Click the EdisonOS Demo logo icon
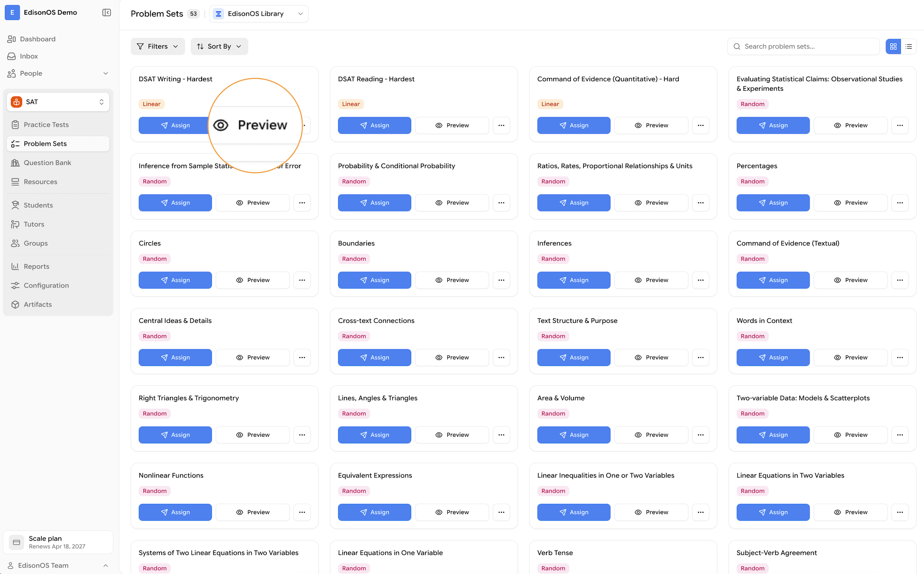Image resolution: width=924 pixels, height=574 pixels. [x=12, y=13]
